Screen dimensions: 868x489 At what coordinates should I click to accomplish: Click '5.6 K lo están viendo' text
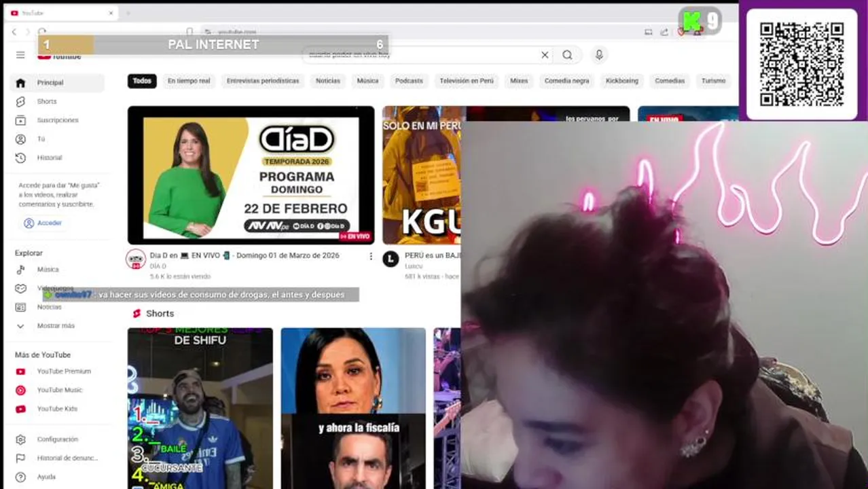pyautogui.click(x=180, y=276)
